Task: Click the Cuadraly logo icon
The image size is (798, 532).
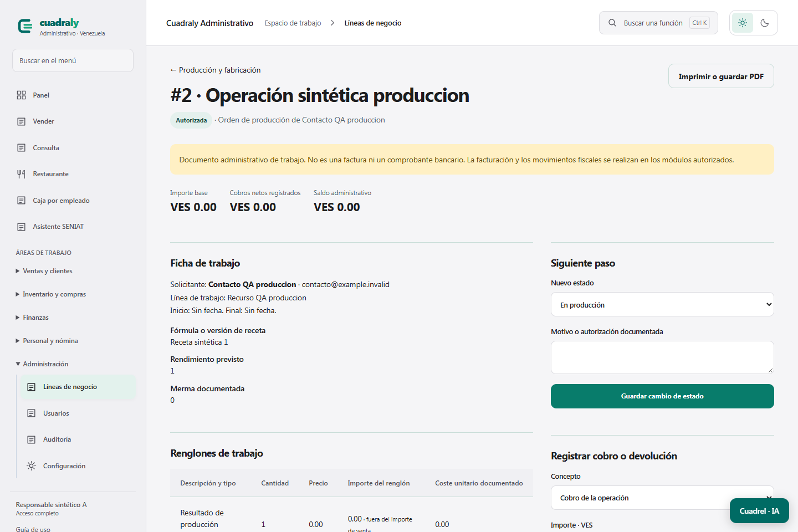Action: click(x=25, y=26)
